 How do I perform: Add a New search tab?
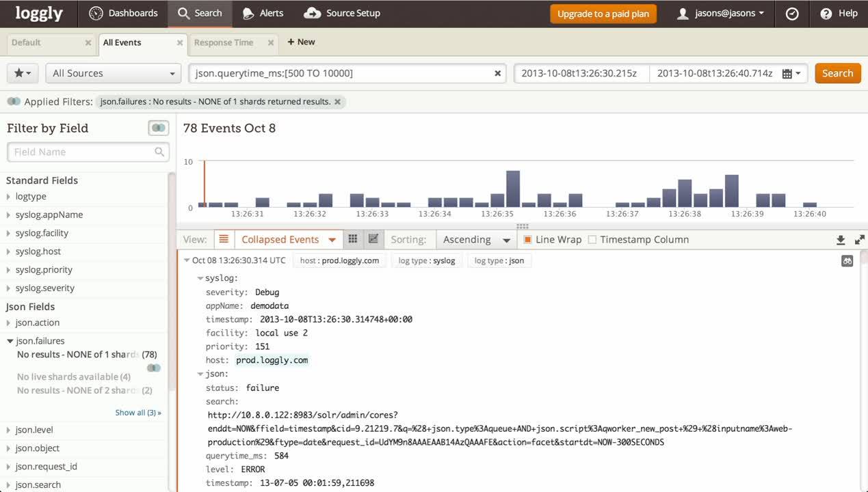point(301,42)
